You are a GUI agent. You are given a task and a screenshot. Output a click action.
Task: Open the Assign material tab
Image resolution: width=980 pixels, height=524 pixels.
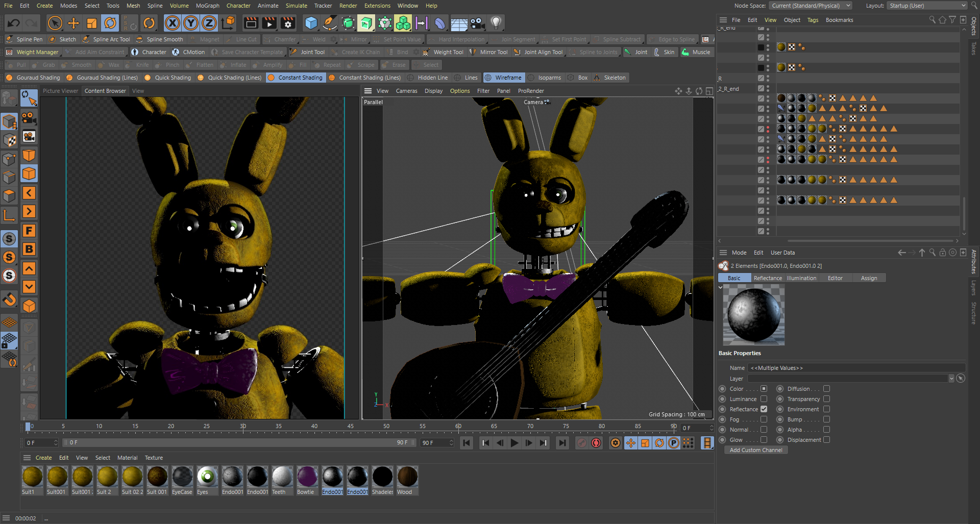869,278
